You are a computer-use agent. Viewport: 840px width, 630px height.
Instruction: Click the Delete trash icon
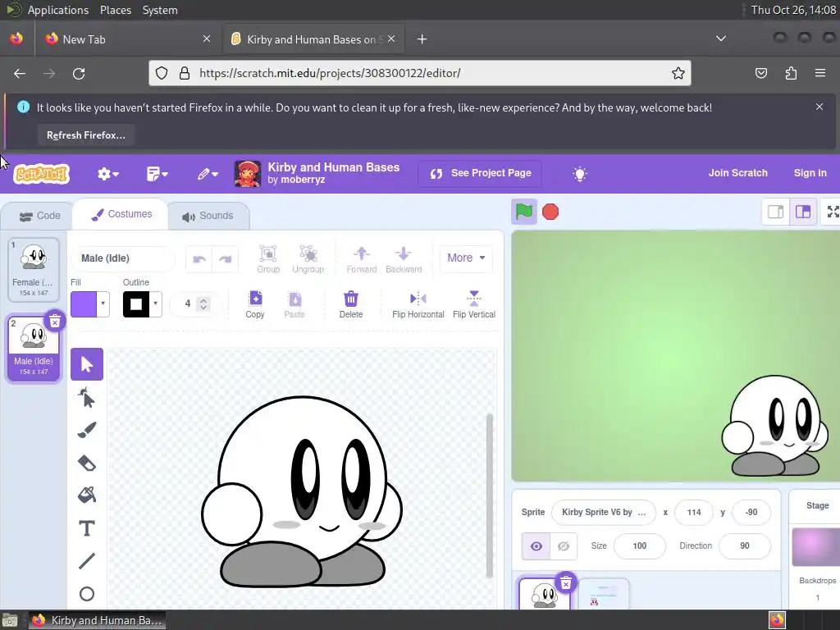[x=351, y=304]
